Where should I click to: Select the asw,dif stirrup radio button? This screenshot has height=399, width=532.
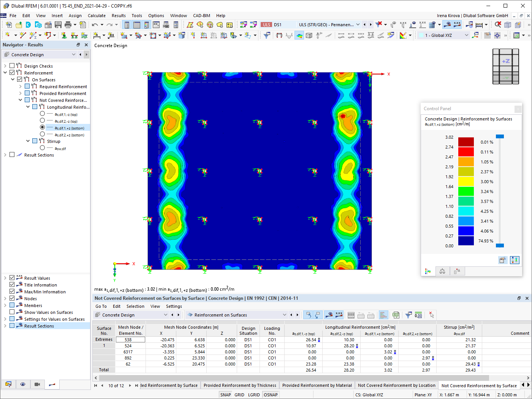(42, 148)
